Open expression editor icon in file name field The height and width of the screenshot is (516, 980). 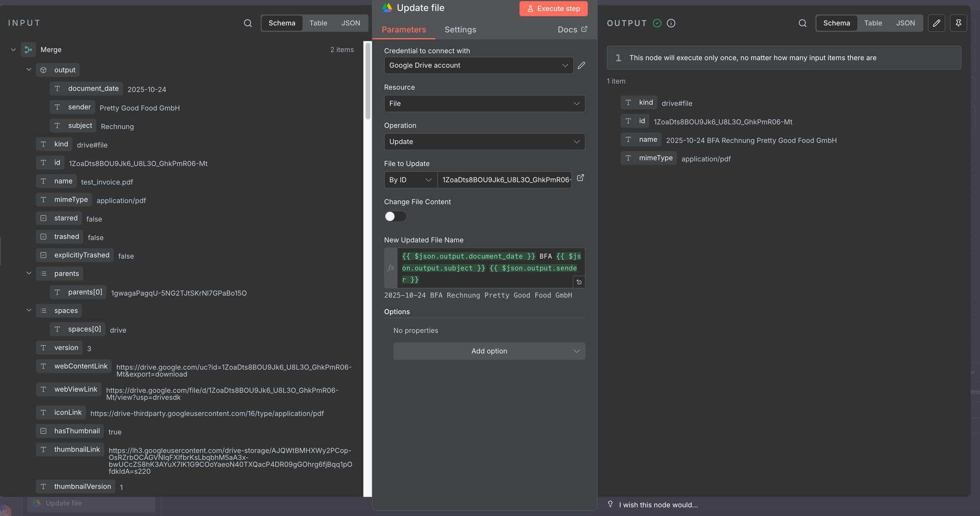point(579,282)
